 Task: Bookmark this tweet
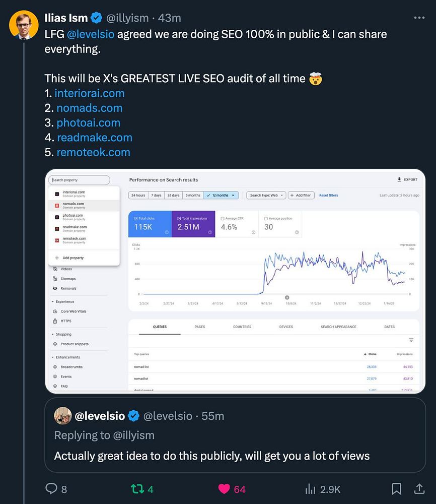pos(396,488)
